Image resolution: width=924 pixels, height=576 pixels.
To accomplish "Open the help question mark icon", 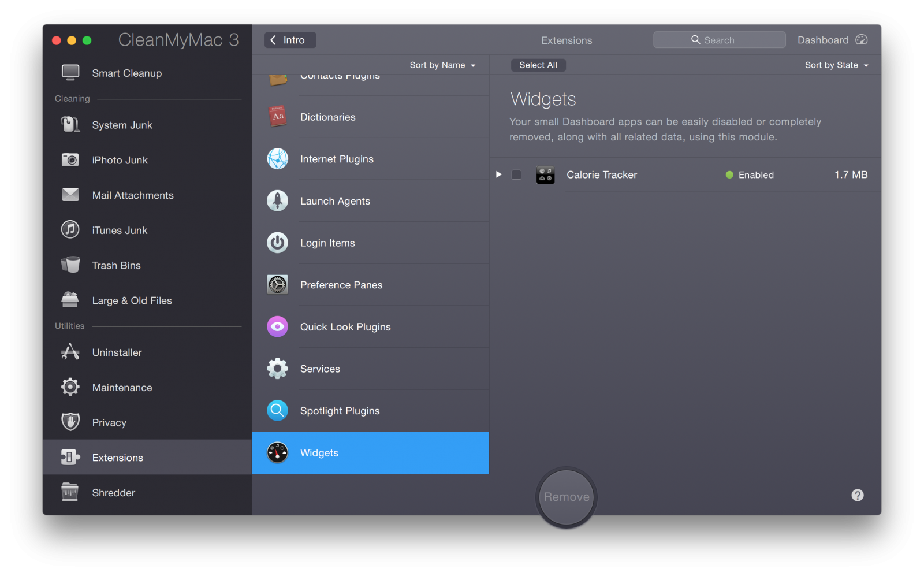I will 858,495.
